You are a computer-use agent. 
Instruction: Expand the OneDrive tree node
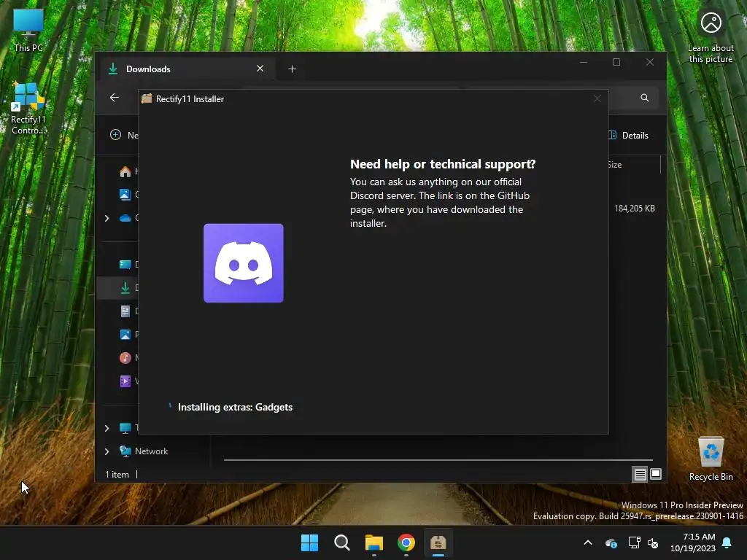pyautogui.click(x=107, y=218)
